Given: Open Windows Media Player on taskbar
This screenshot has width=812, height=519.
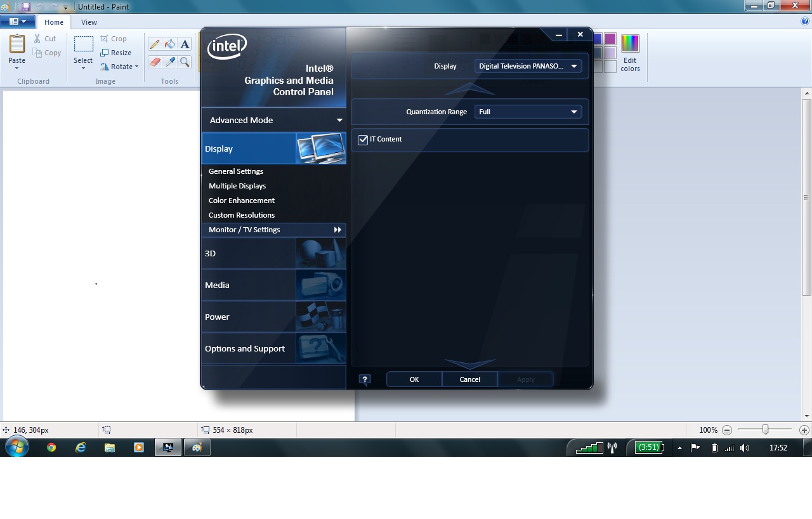Looking at the screenshot, I should pyautogui.click(x=139, y=447).
